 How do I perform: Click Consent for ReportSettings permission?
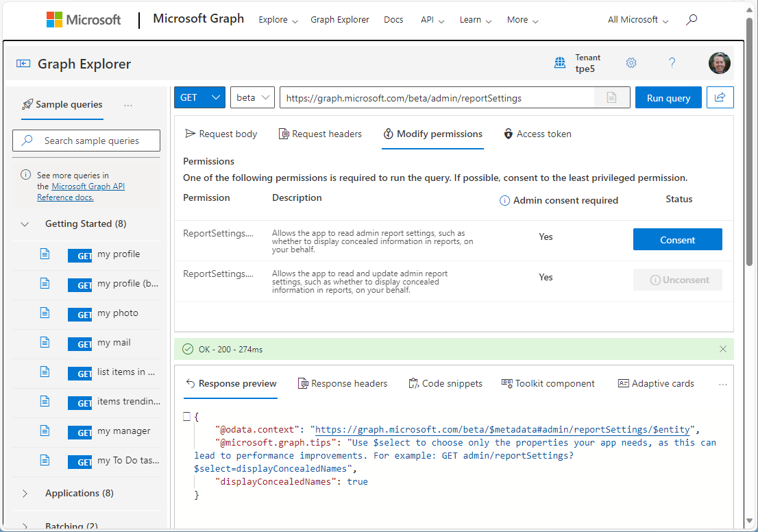click(677, 240)
